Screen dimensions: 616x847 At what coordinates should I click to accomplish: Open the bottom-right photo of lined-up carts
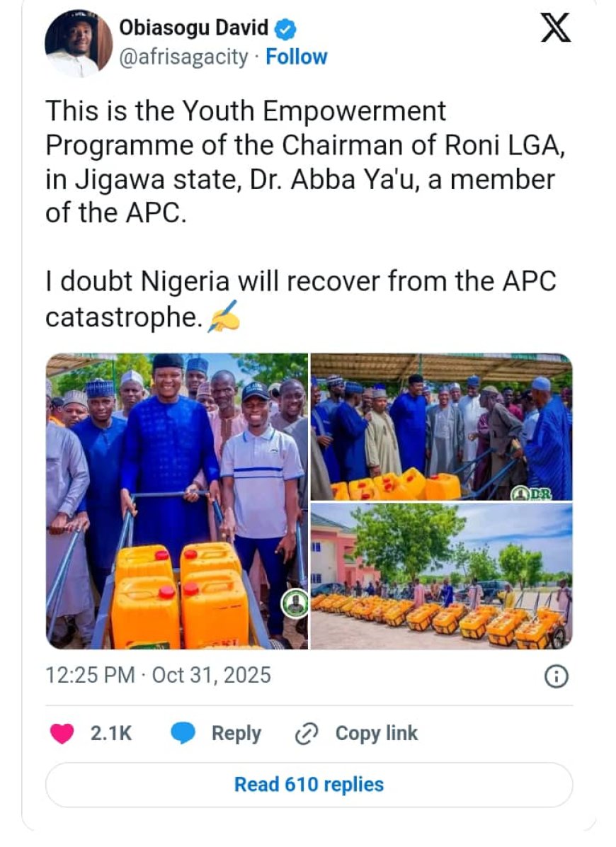point(441,576)
